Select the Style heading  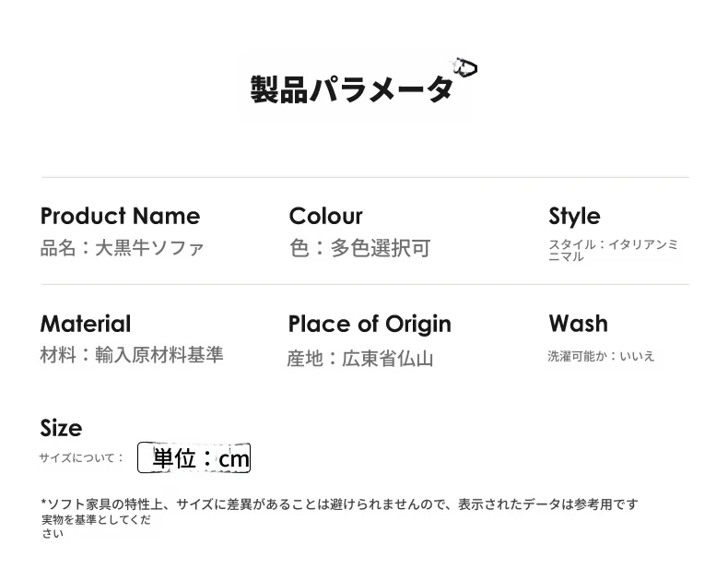point(574,217)
